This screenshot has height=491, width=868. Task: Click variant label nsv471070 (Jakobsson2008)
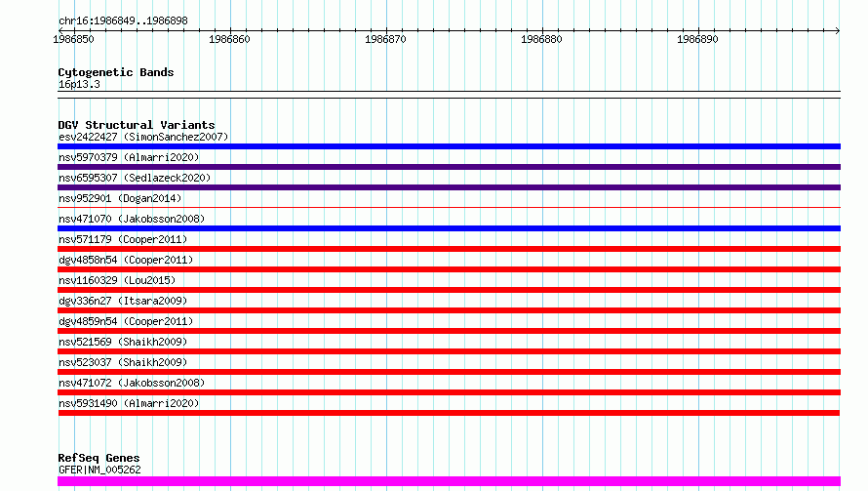point(132,219)
